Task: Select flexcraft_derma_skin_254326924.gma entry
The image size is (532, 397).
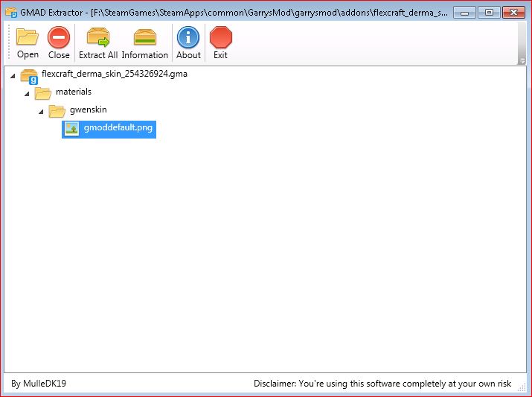Action: (115, 74)
